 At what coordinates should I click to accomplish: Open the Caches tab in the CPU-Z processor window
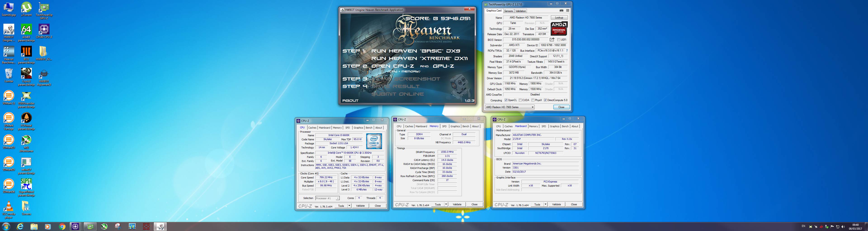pyautogui.click(x=312, y=128)
